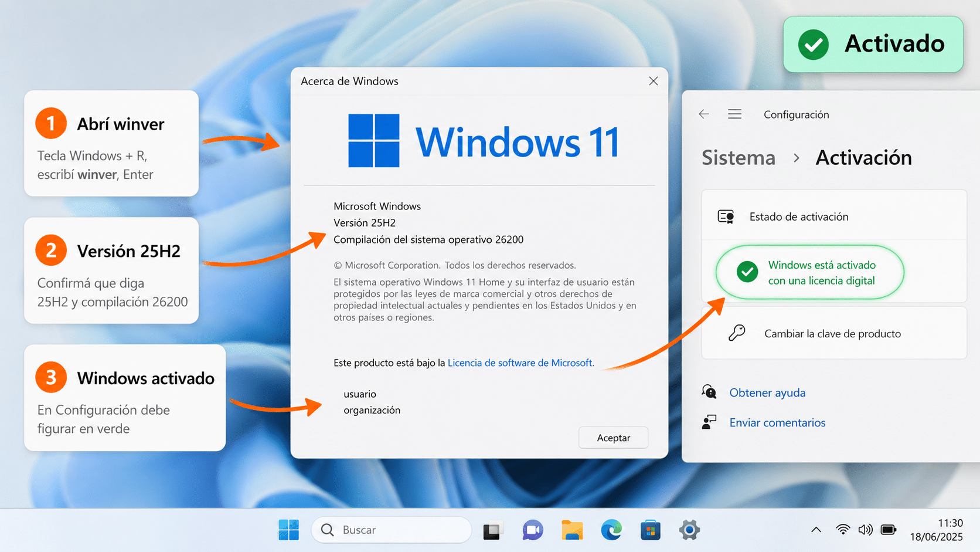
Task: Open File Explorer from the taskbar
Action: [572, 530]
